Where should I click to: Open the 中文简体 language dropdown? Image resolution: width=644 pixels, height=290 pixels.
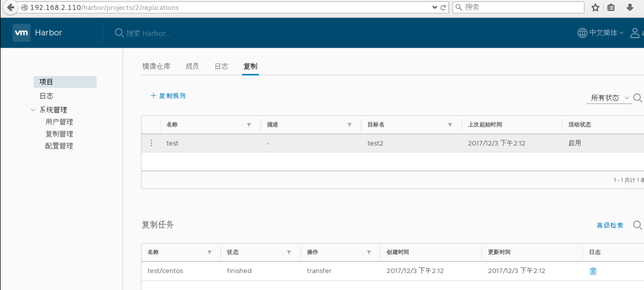click(600, 33)
